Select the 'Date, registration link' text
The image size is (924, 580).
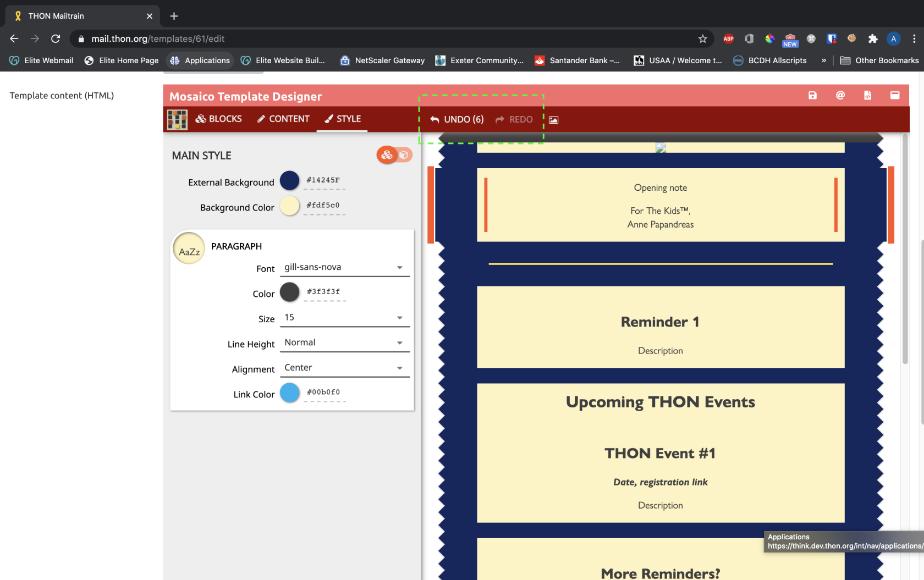(x=661, y=482)
